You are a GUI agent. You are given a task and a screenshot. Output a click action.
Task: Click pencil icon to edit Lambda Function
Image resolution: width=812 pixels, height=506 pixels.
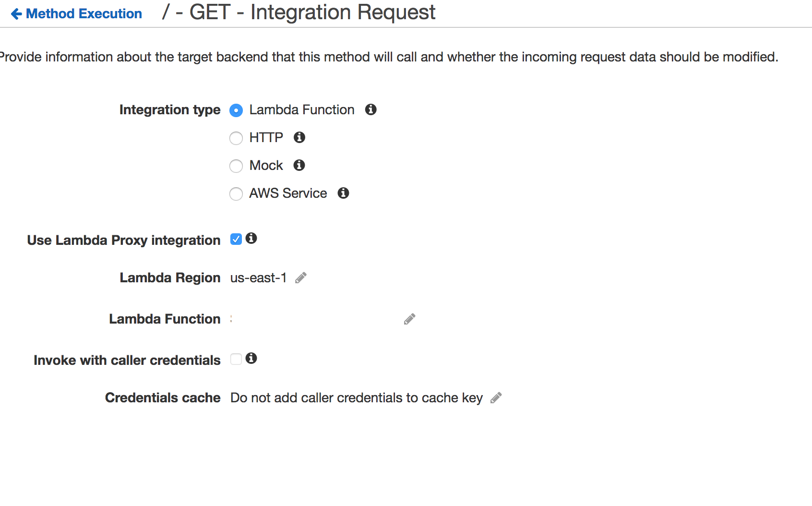[409, 319]
